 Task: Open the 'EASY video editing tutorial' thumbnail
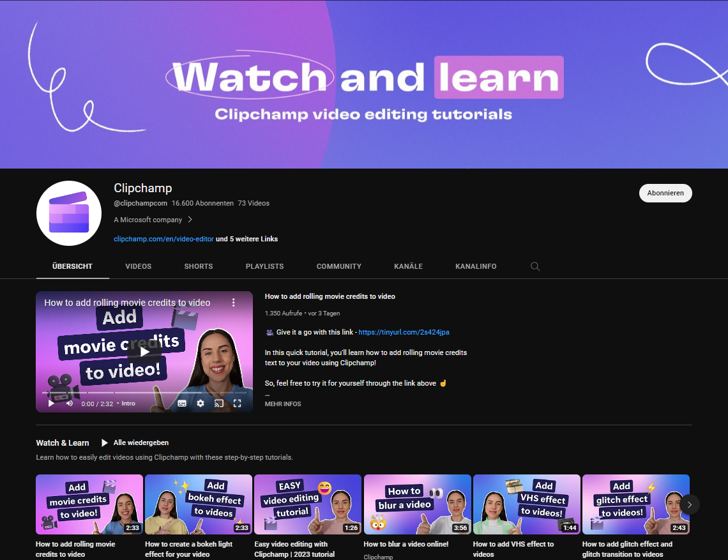coord(308,504)
